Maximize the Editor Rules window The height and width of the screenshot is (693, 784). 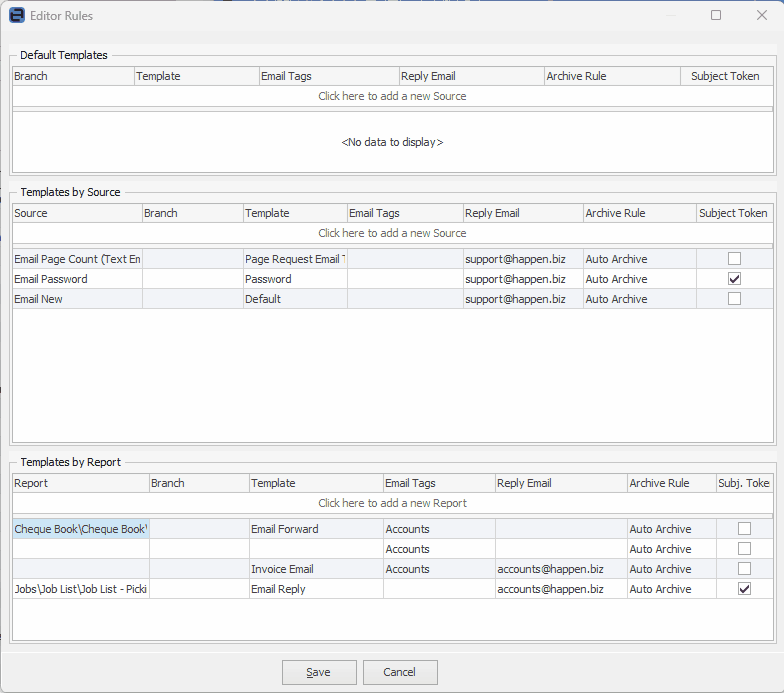tap(716, 16)
